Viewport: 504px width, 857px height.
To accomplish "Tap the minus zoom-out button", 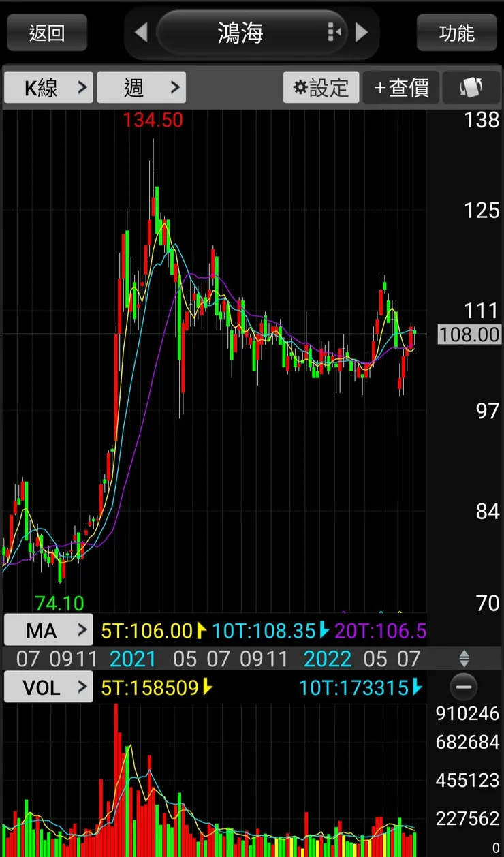I will tap(464, 687).
